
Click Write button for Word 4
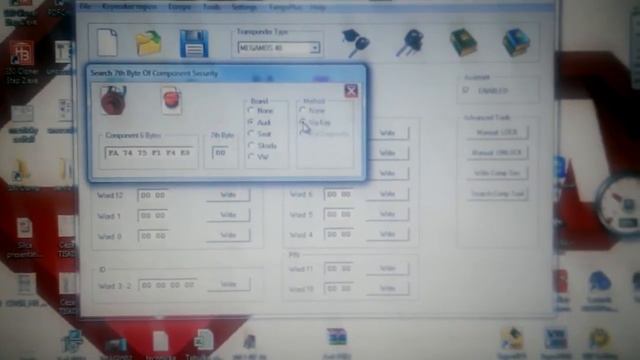387,234
